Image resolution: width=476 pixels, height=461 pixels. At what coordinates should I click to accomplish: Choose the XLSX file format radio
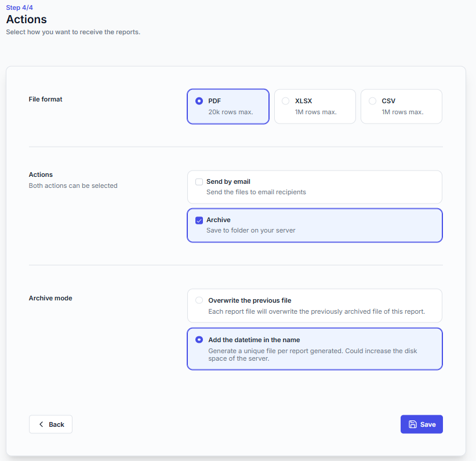[286, 101]
